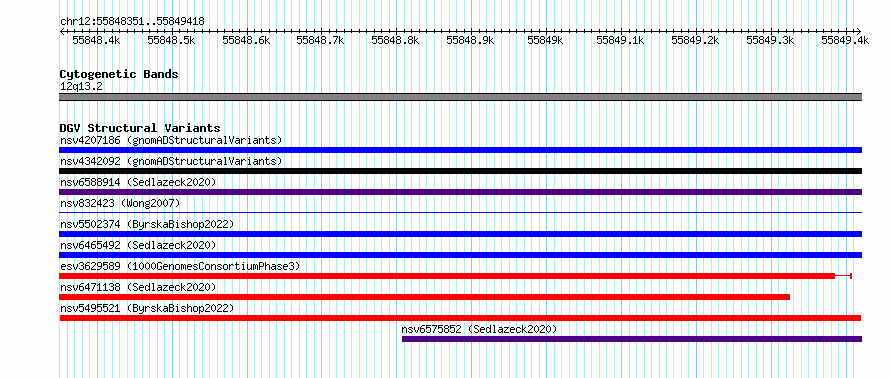This screenshot has width=890, height=378.
Task: Click the left arrowhead of the coordinate ruler
Action: (62, 31)
